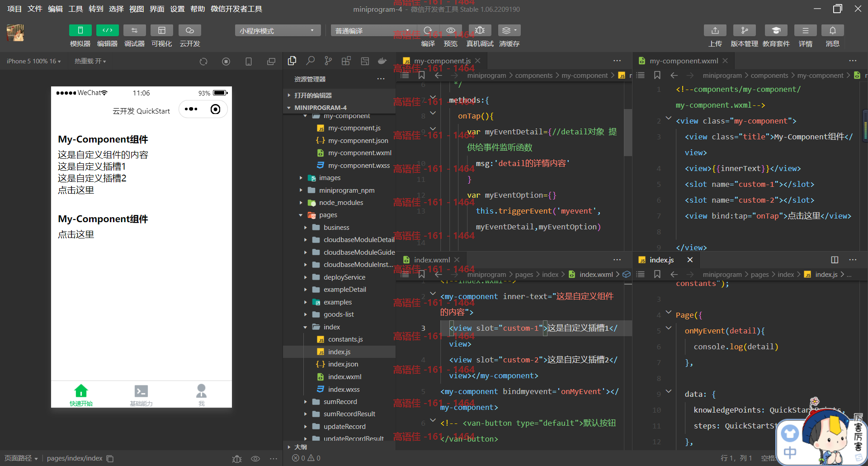Open iPhone 5 device dropdown
This screenshot has width=868, height=466.
coord(33,61)
